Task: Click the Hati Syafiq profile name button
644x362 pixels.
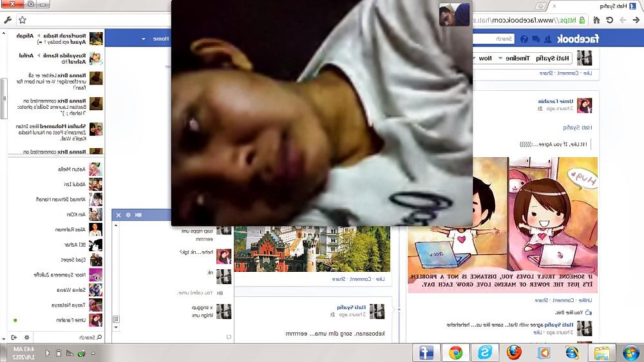Action: (552, 59)
